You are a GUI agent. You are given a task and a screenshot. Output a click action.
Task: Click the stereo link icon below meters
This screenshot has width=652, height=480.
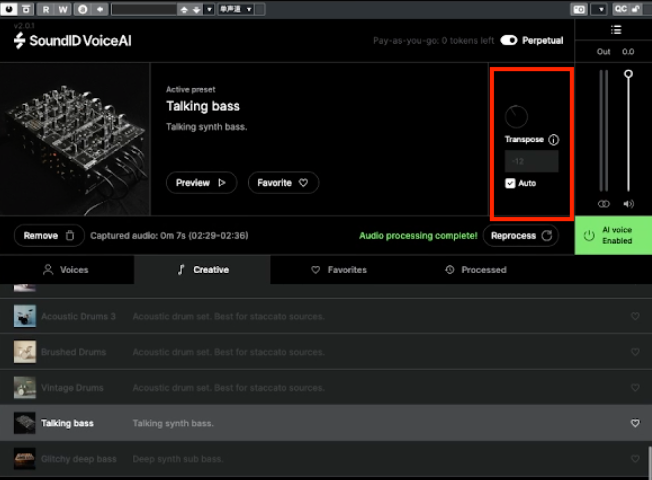coord(602,204)
